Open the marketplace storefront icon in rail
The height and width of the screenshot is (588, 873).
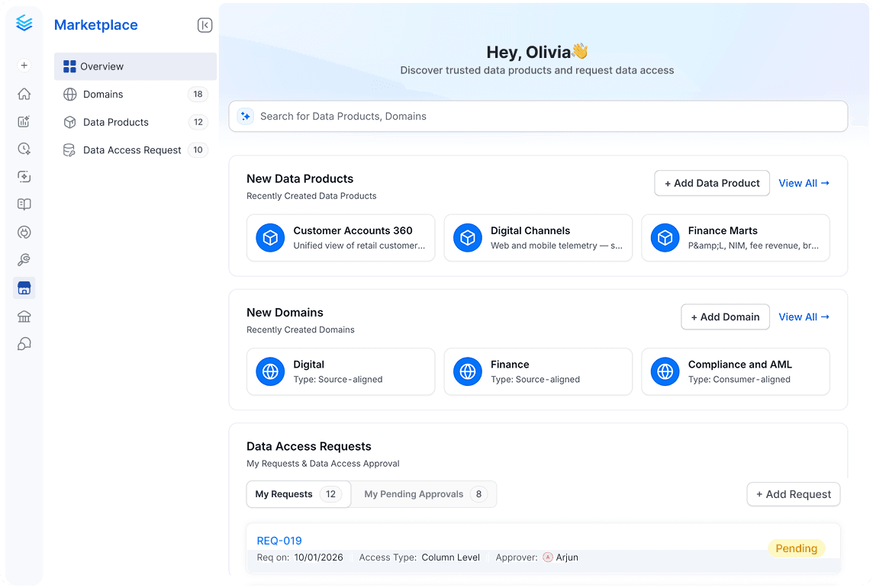[24, 288]
